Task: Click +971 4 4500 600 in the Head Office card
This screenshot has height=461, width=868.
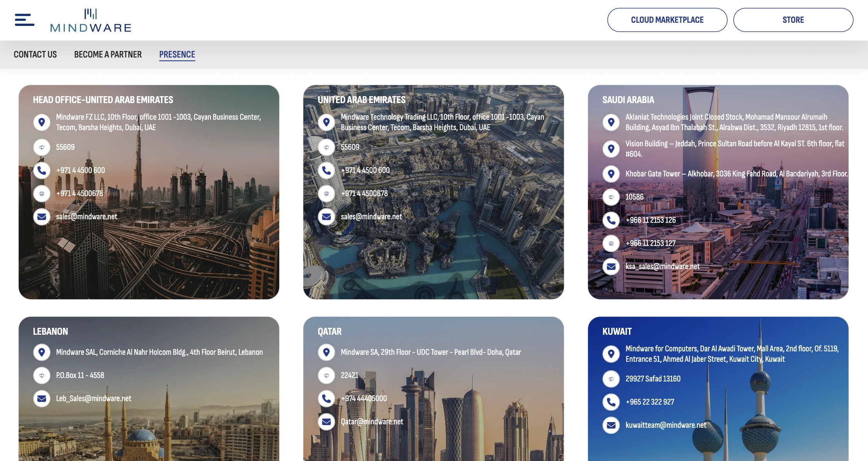Action: 80,170
